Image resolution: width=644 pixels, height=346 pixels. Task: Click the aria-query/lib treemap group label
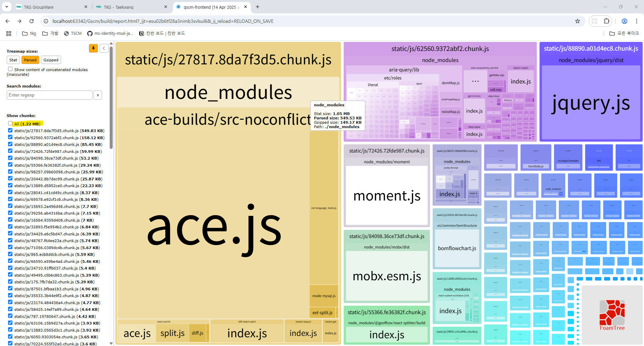coord(404,70)
